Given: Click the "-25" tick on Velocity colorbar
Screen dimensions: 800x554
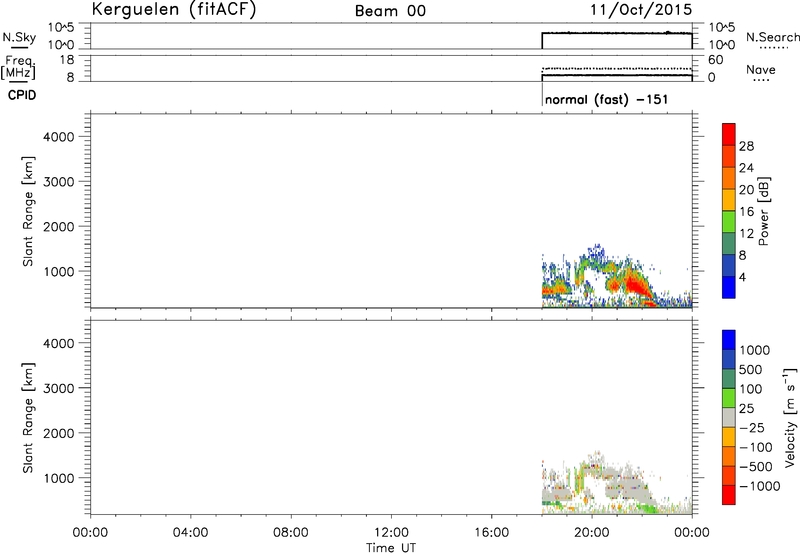Looking at the screenshot, I should click(752, 428).
